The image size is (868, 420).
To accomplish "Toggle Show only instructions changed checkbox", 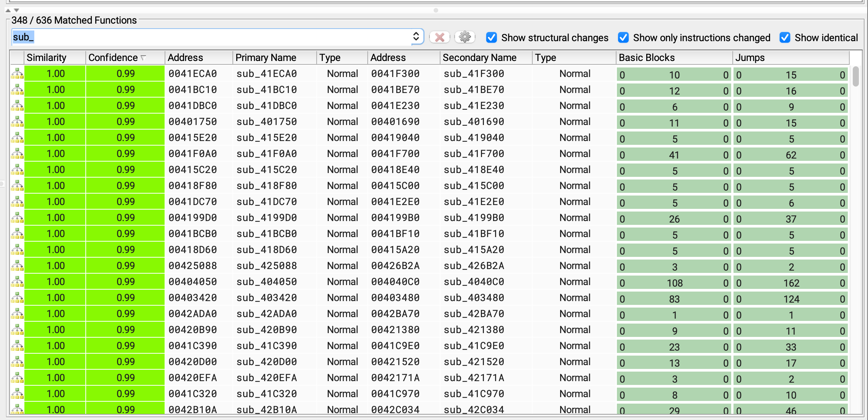I will (623, 37).
